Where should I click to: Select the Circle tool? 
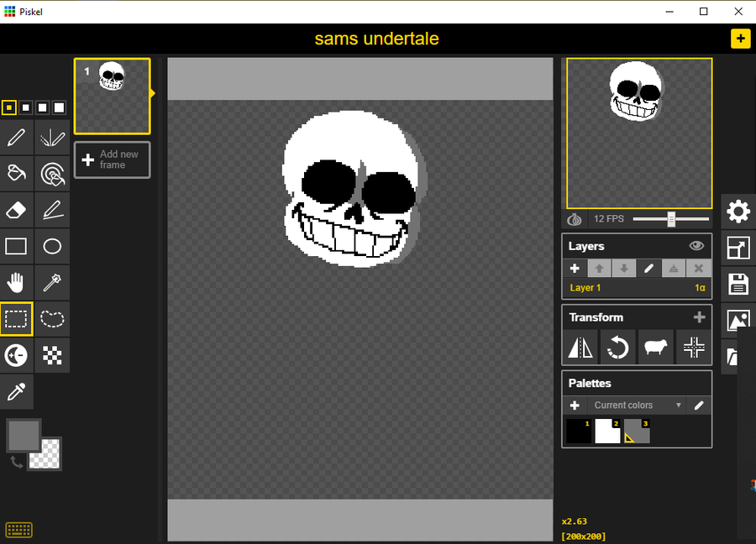click(x=52, y=246)
